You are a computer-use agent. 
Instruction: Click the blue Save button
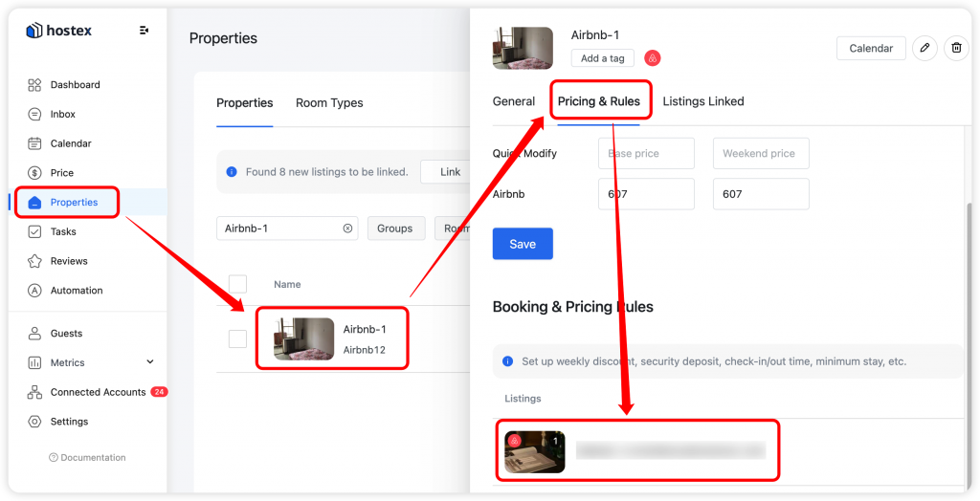tap(523, 244)
